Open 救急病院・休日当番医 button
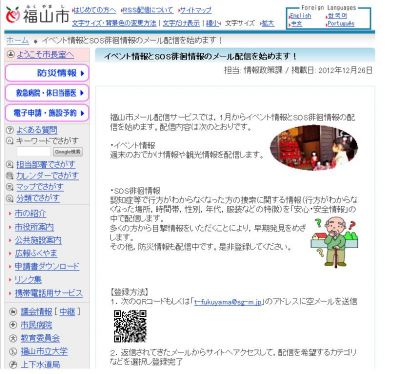The height and width of the screenshot is (374, 400). (47, 93)
